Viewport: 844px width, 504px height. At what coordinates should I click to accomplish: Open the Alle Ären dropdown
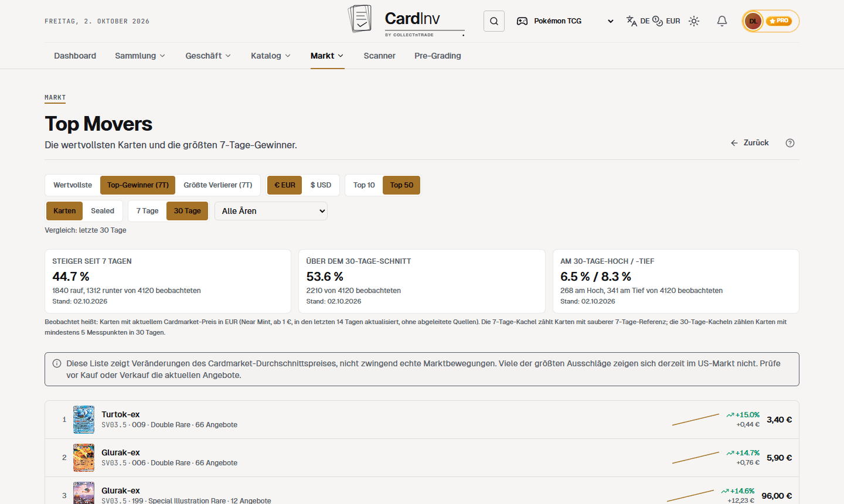coord(271,211)
